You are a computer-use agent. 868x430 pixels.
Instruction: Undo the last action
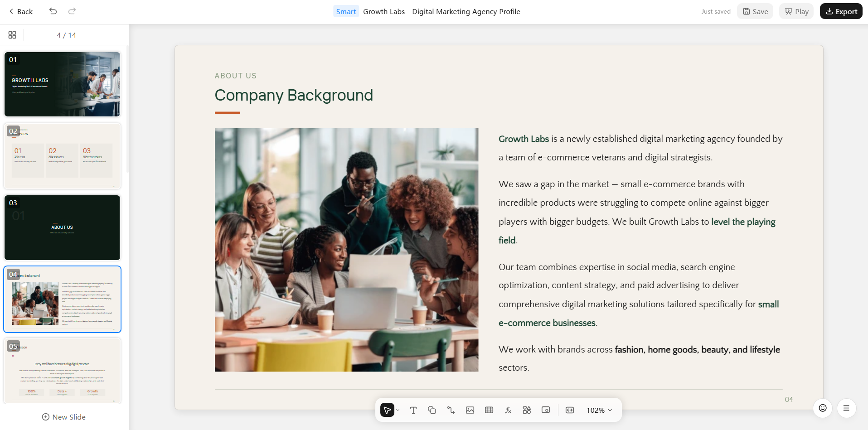[53, 11]
